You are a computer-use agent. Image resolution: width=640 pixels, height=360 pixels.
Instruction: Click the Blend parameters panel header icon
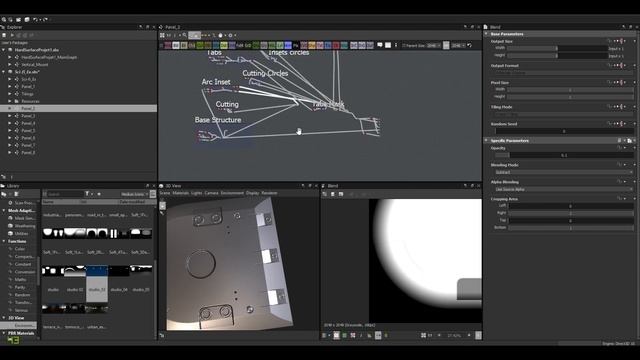(486, 27)
